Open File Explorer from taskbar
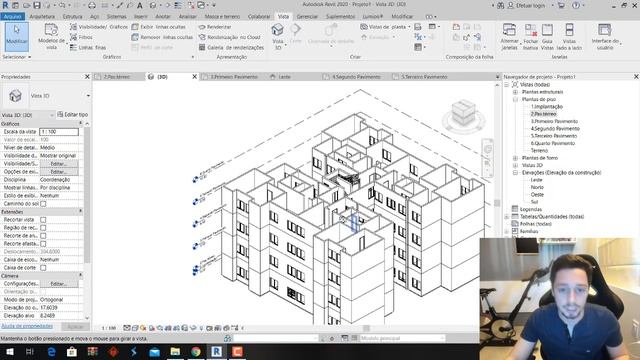This screenshot has height=360, width=640. [175, 351]
